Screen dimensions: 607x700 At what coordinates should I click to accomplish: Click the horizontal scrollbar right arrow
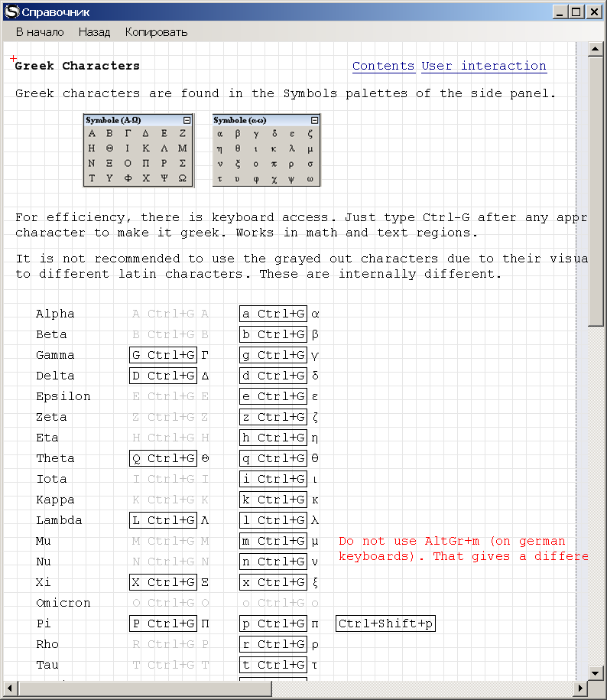click(x=580, y=689)
